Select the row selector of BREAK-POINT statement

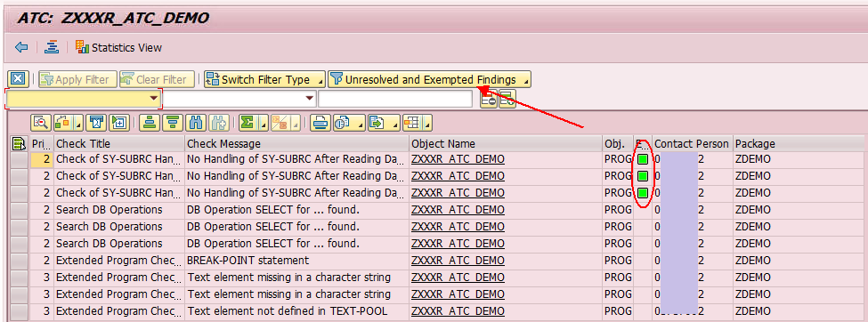pos(20,261)
